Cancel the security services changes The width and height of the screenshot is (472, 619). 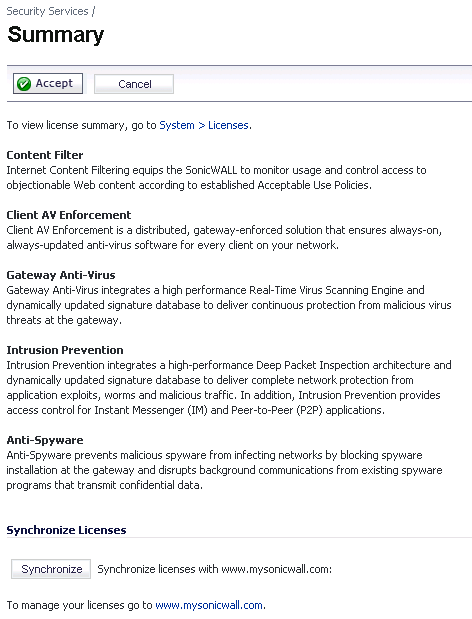click(x=134, y=84)
